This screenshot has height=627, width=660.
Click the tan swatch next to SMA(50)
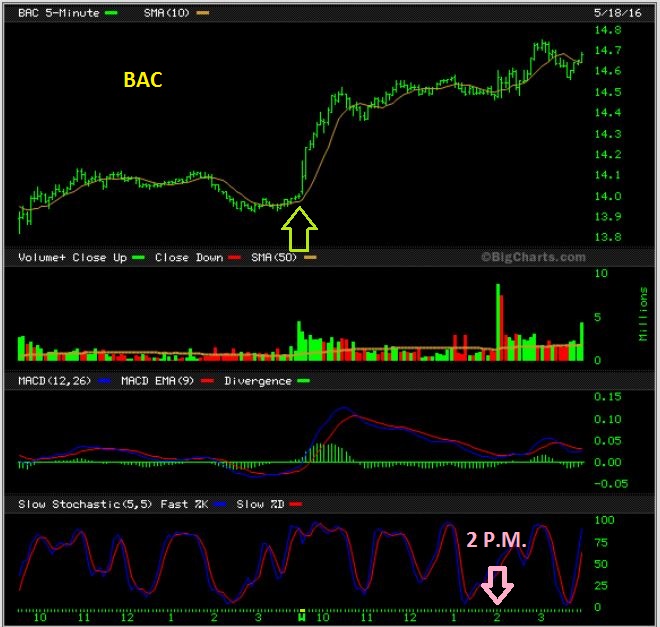click(310, 258)
